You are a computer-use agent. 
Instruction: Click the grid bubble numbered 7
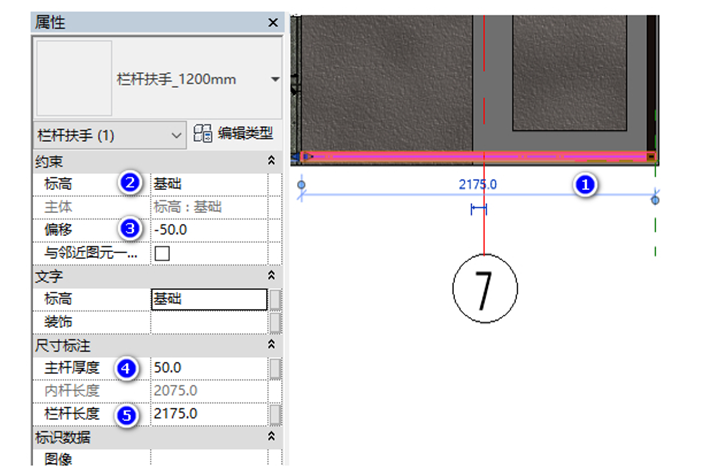tap(484, 288)
